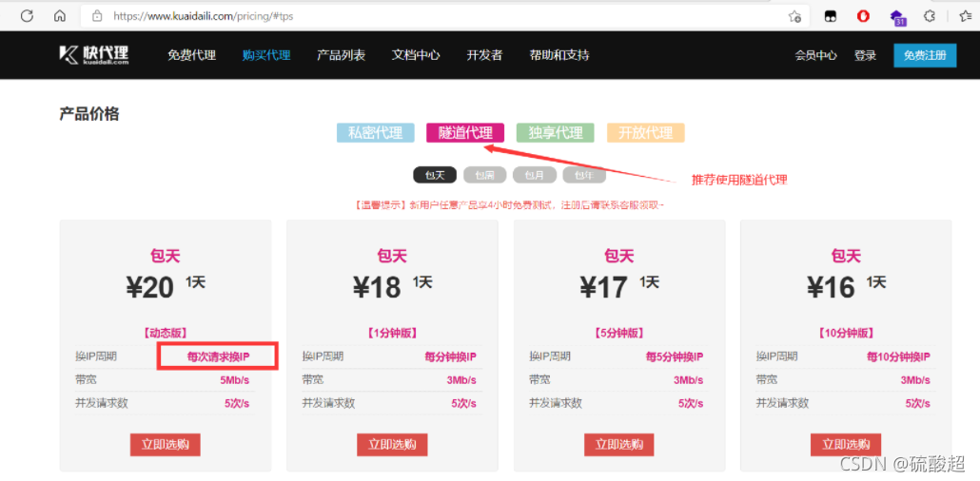Click the 登录 link

click(x=866, y=55)
